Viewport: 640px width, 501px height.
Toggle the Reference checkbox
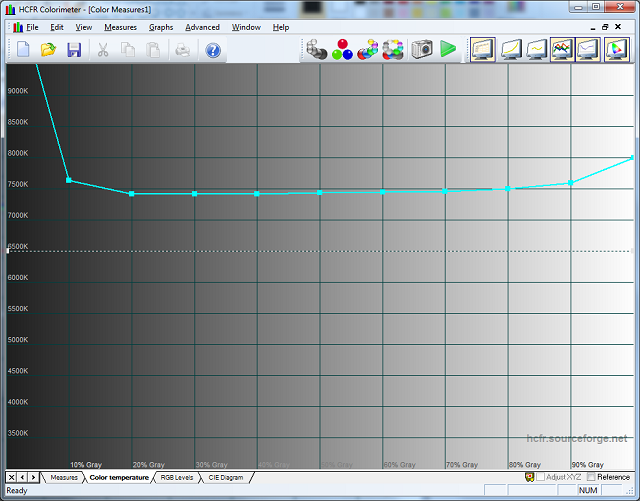591,477
